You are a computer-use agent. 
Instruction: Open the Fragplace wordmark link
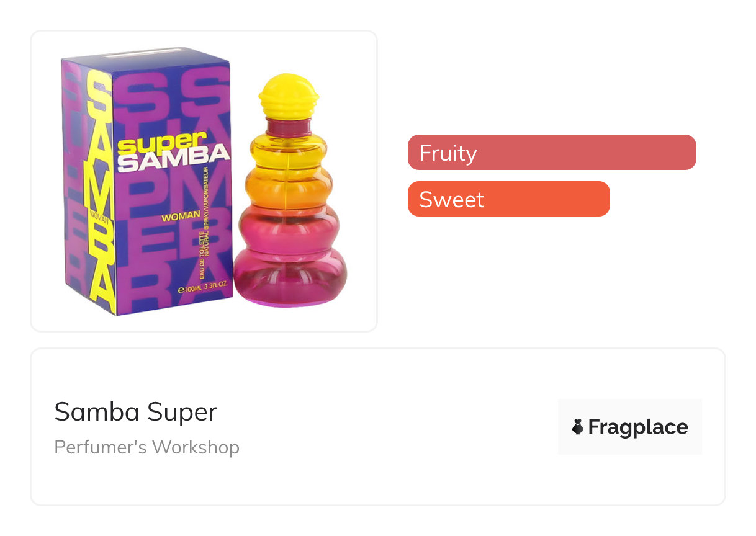pos(637,427)
